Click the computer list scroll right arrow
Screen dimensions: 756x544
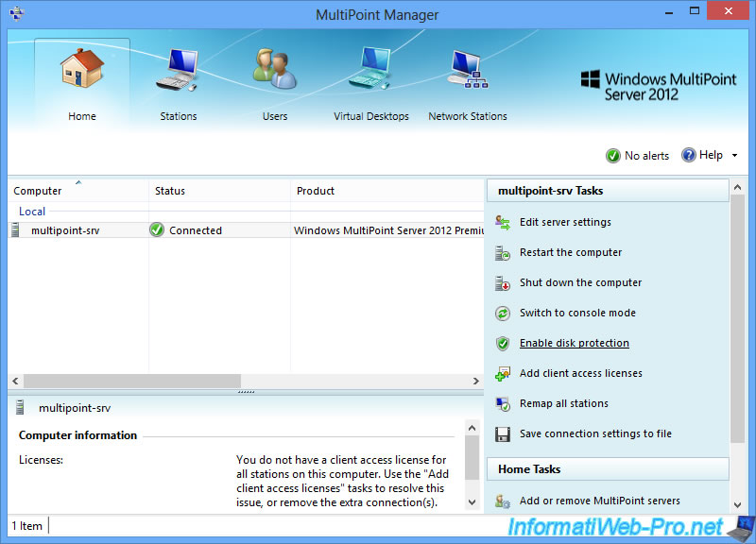pyautogui.click(x=476, y=382)
